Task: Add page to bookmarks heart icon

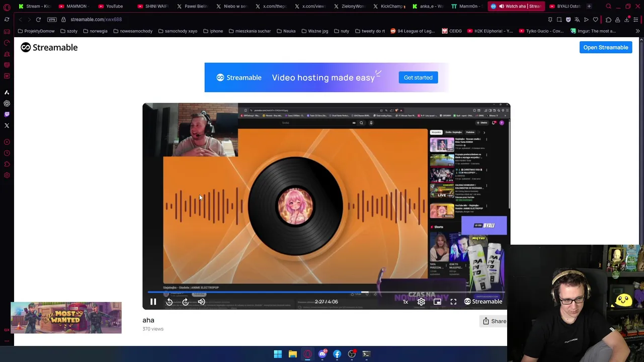Action: [595, 20]
